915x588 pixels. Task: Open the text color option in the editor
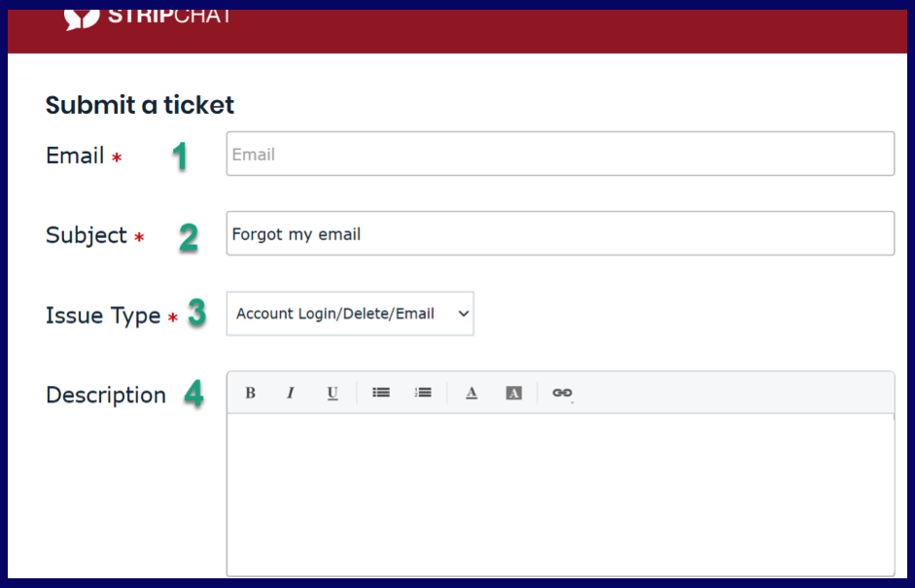pyautogui.click(x=472, y=392)
